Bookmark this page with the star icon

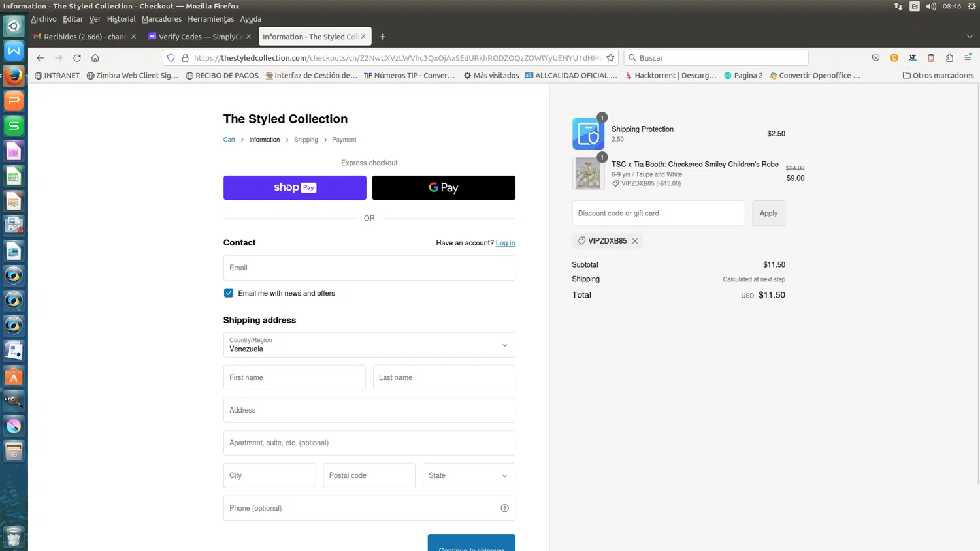[610, 58]
